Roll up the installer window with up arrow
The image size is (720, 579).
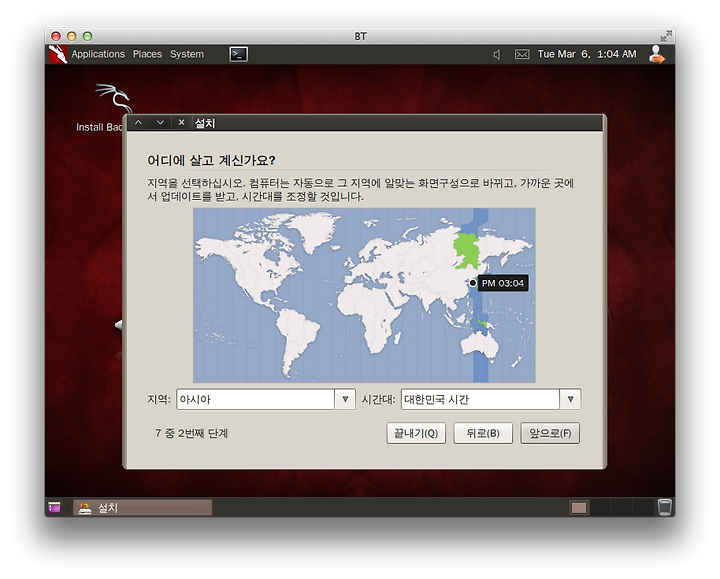pyautogui.click(x=139, y=123)
